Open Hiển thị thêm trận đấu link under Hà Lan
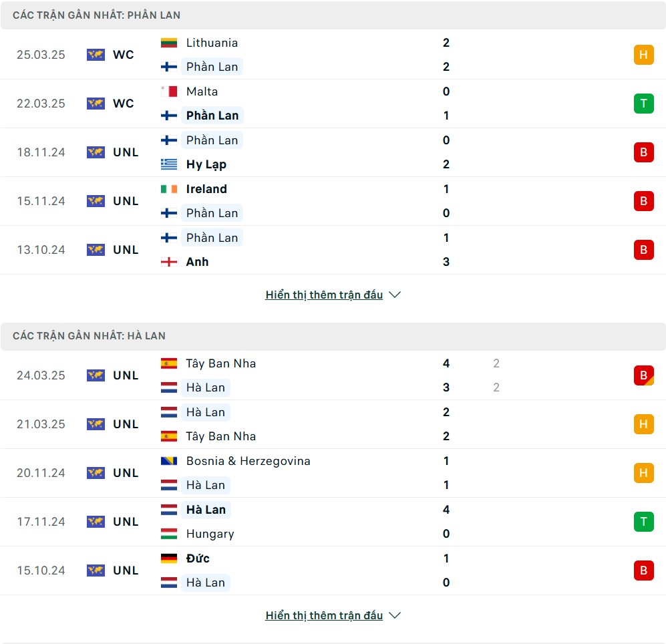The image size is (666, 644). pyautogui.click(x=324, y=615)
